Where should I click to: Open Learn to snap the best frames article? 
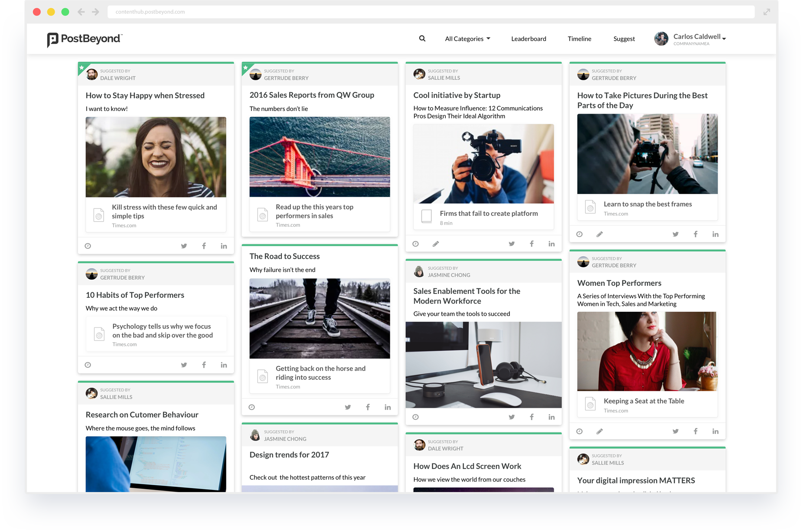click(647, 207)
